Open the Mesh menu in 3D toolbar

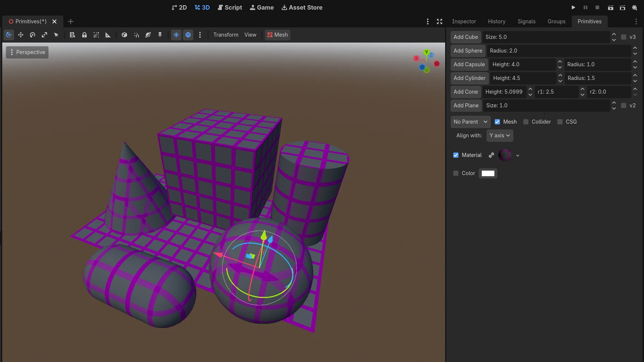tap(277, 35)
